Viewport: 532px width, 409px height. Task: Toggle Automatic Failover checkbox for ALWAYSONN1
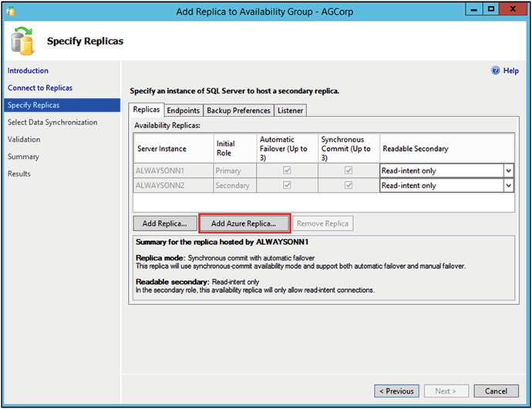click(x=287, y=170)
